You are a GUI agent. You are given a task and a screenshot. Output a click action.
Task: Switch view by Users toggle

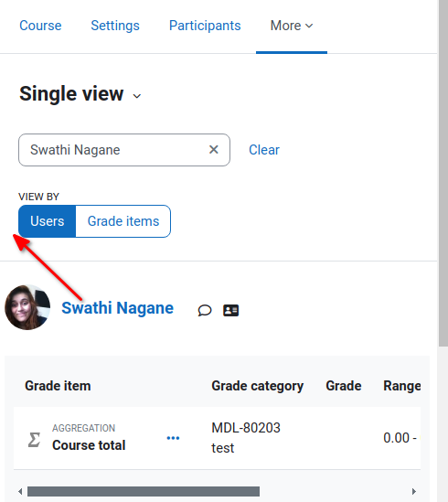[47, 221]
